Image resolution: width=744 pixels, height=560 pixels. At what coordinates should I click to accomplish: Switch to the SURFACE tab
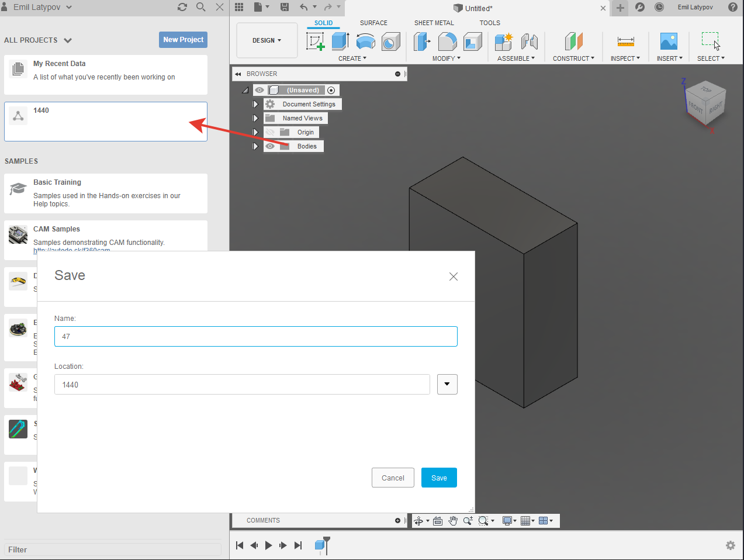pos(373,23)
